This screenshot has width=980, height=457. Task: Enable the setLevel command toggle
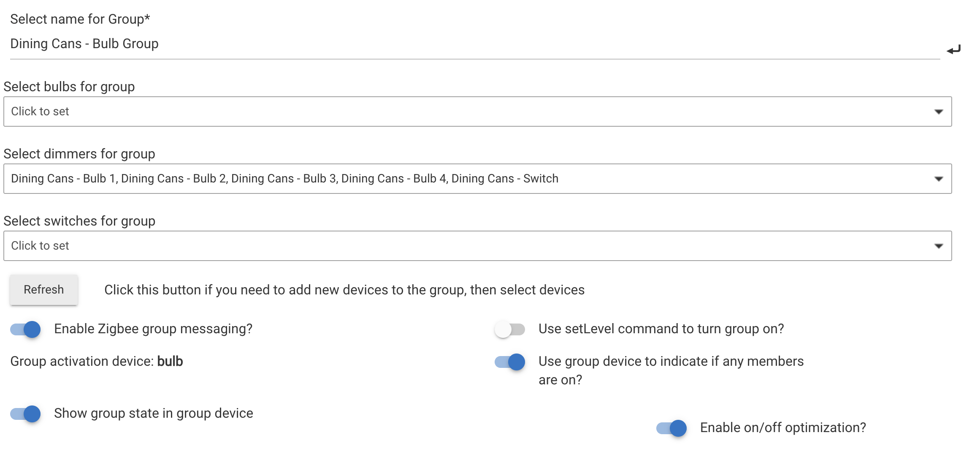510,329
